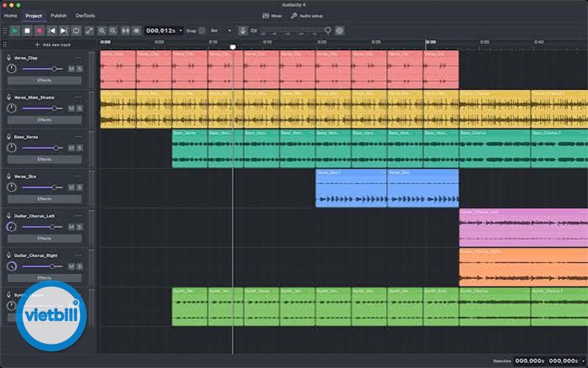588x368 pixels.
Task: Mute the Verse_Ska track
Action: tap(71, 187)
